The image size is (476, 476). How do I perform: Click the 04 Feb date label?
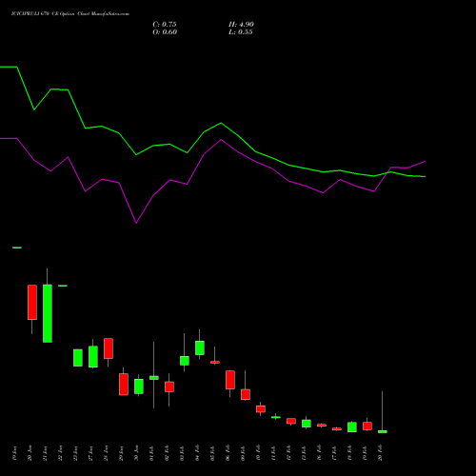[x=197, y=453]
